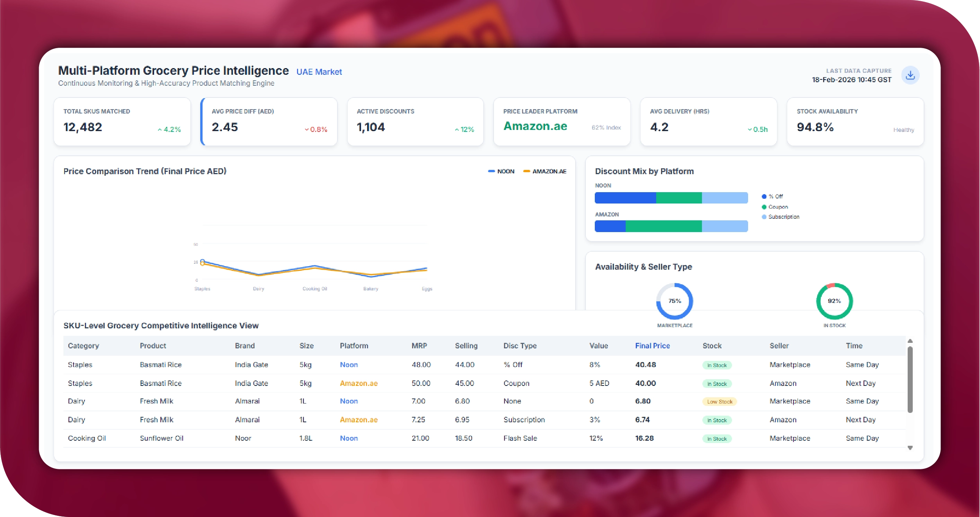Select the Avg Price Diff (AED) card
This screenshot has height=517, width=980.
(269, 121)
